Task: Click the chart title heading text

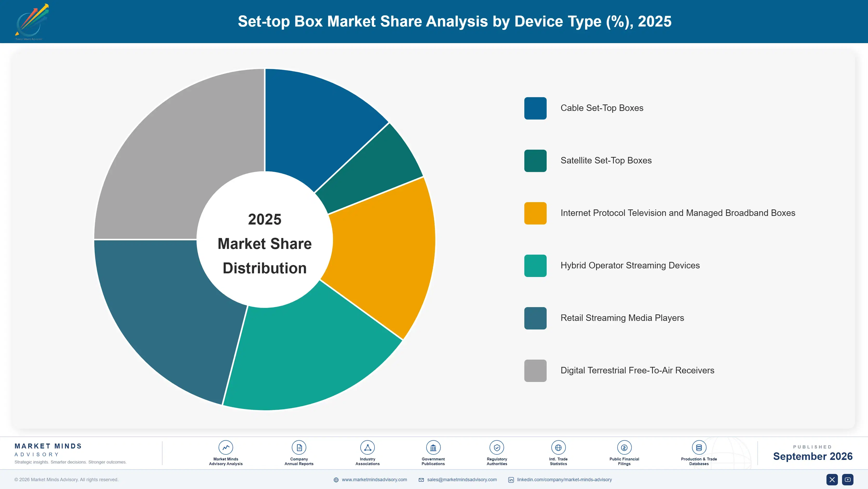Action: coord(455,21)
